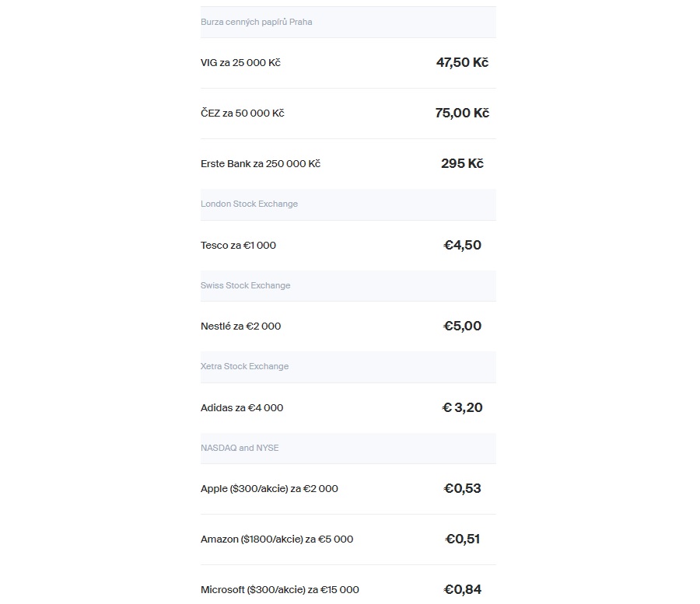Click the 47,50 Kč fee amount

[462, 62]
